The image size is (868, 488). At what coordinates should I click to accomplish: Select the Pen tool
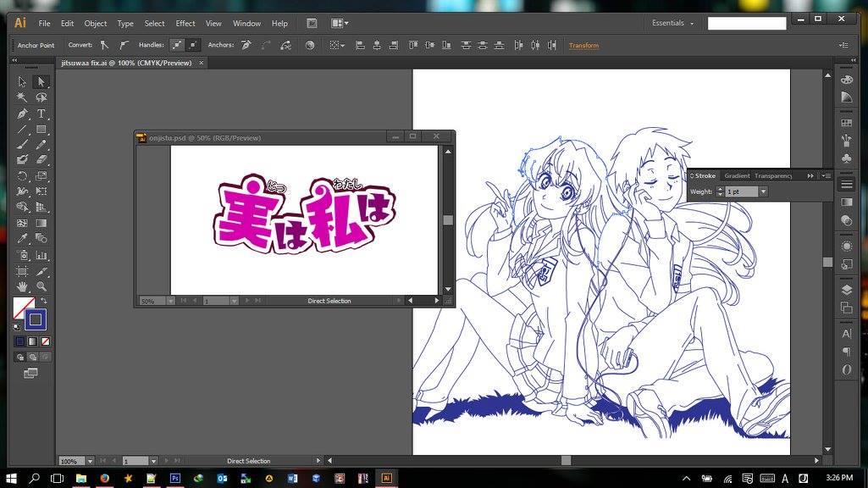point(22,114)
